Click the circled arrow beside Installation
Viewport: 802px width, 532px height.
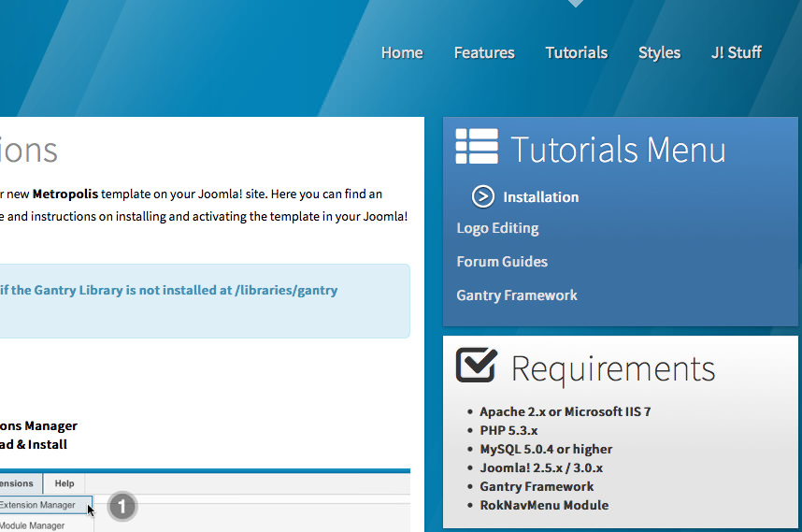point(482,196)
